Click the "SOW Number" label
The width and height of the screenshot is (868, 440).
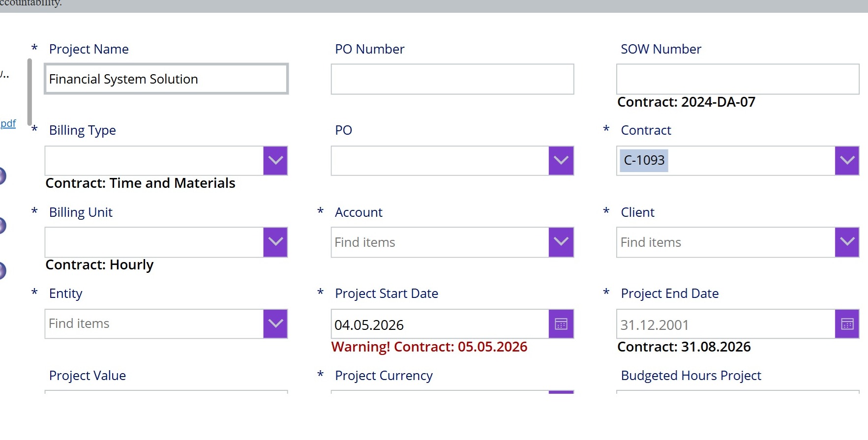tap(661, 49)
